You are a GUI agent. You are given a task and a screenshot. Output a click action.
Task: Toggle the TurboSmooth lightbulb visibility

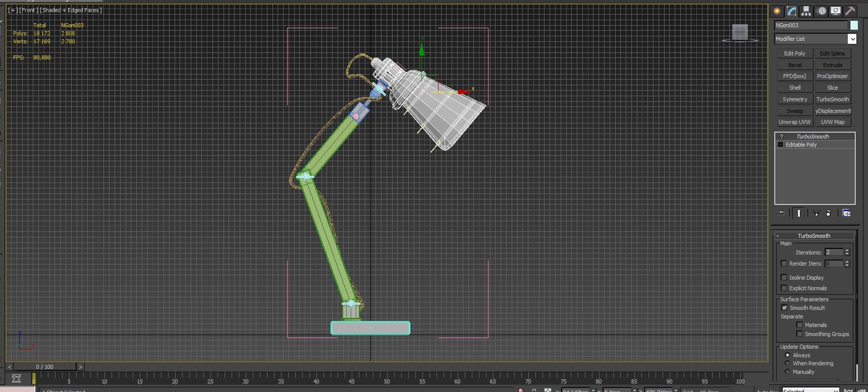781,136
